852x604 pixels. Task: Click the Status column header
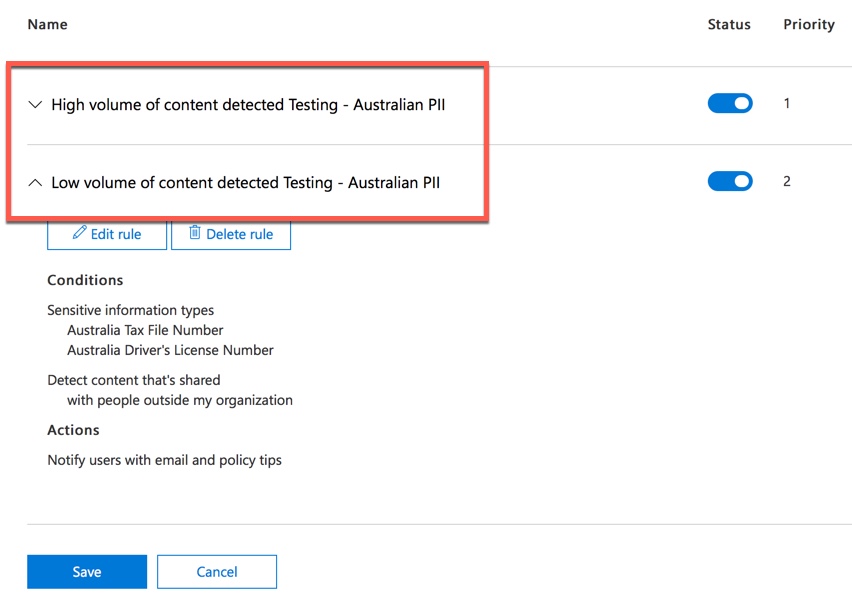pyautogui.click(x=728, y=24)
